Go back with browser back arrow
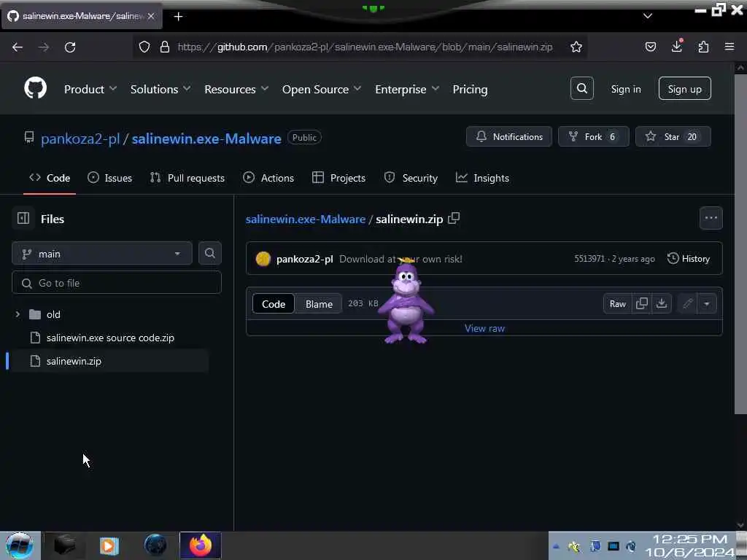The width and height of the screenshot is (747, 560). tap(18, 47)
